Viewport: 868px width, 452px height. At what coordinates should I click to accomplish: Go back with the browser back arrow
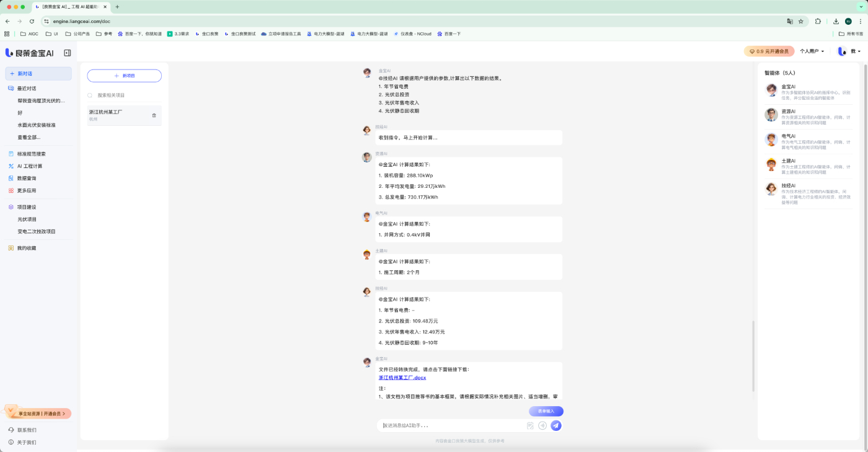[7, 21]
